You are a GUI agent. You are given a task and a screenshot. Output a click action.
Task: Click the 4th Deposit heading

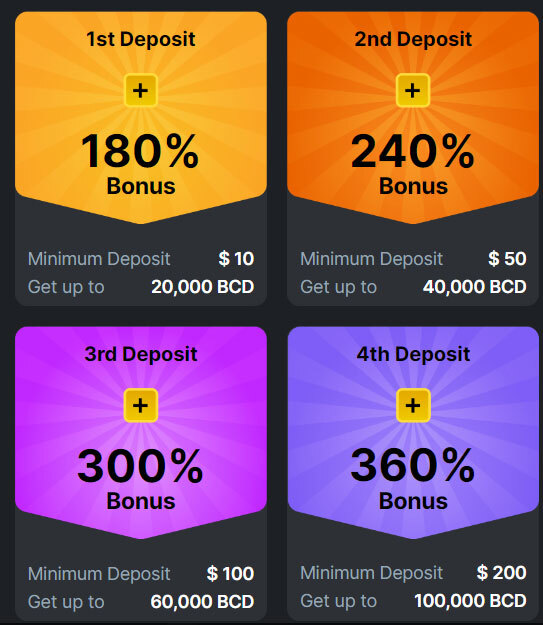point(413,354)
